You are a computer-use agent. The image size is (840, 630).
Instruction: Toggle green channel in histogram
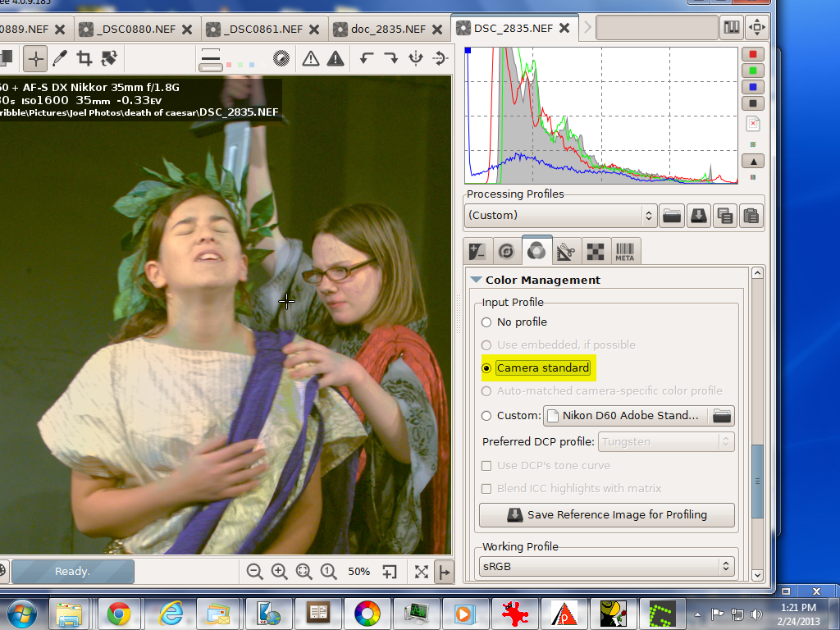753,71
